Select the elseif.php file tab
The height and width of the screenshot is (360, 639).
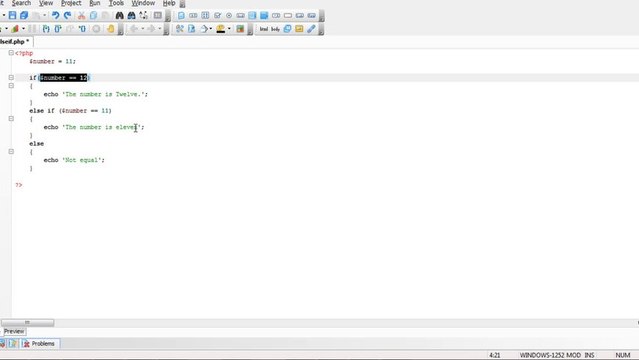click(x=15, y=42)
